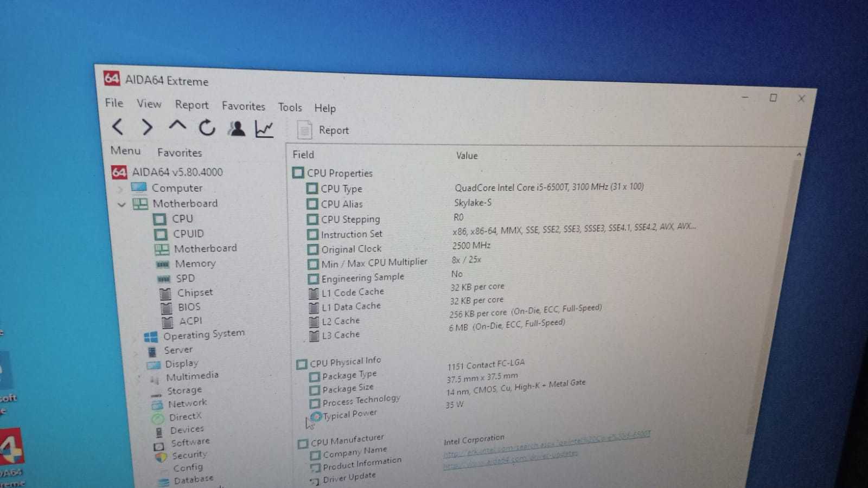The width and height of the screenshot is (868, 488).
Task: Select the Instruction Set row
Action: (x=352, y=234)
